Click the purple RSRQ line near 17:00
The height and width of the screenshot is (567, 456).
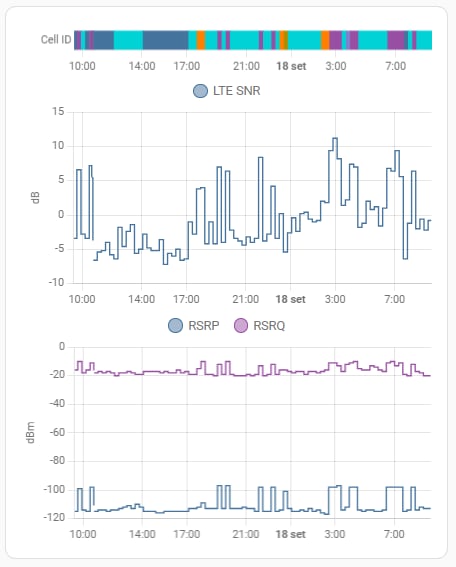[187, 372]
